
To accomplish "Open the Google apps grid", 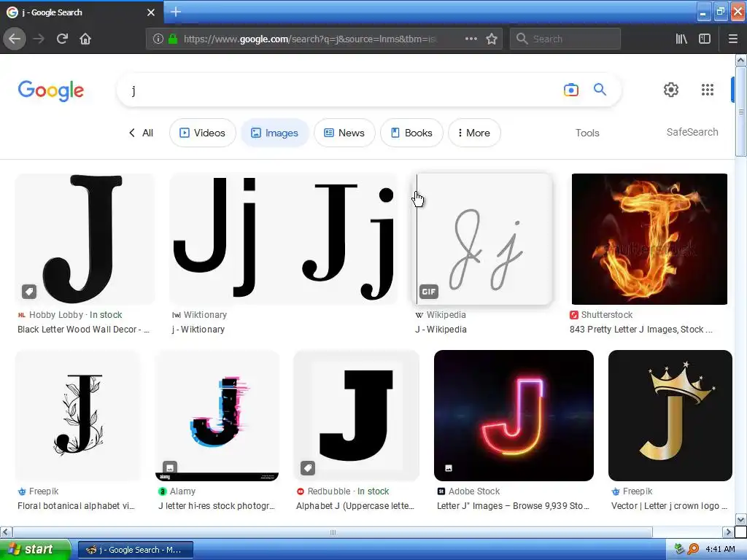I will click(708, 90).
